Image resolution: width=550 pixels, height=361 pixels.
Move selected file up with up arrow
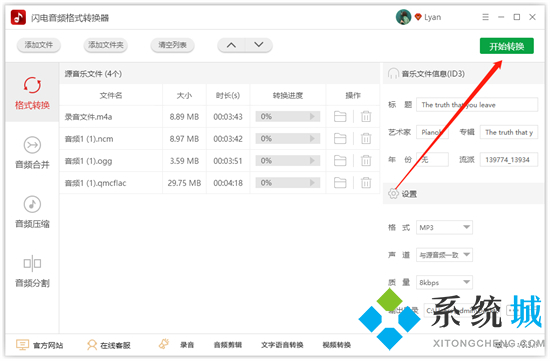click(x=231, y=45)
